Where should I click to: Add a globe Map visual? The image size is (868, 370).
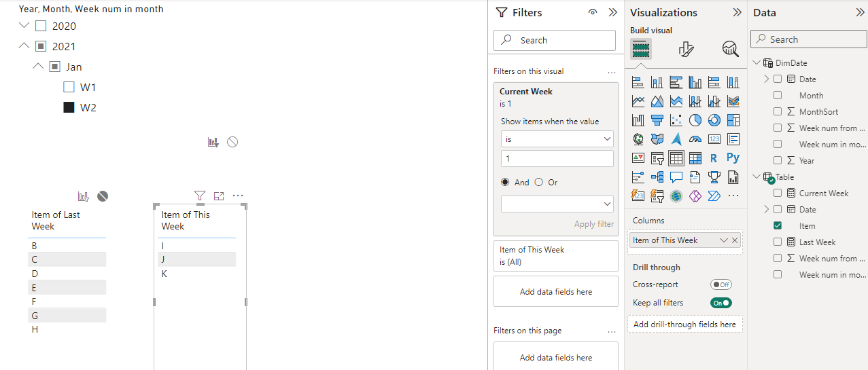(638, 139)
